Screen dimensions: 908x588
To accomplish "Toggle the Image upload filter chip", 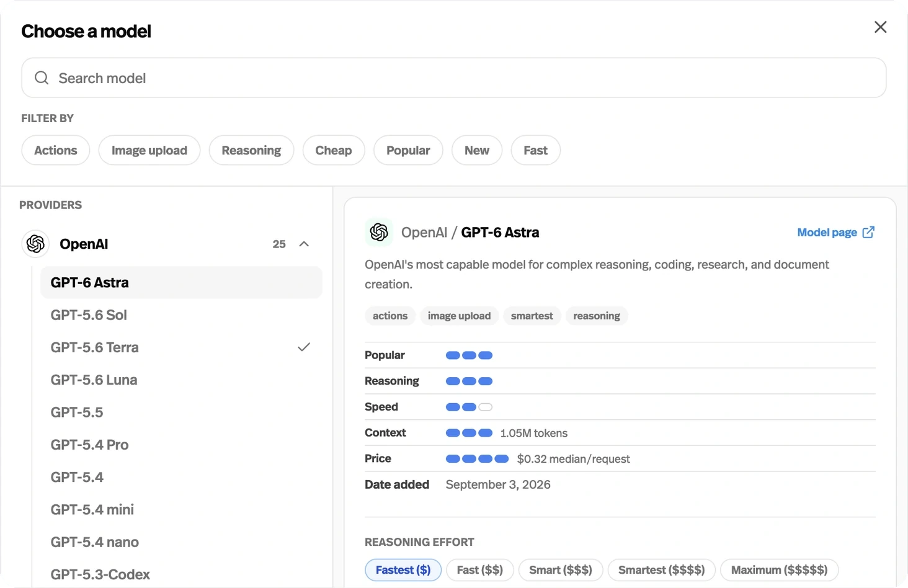I will coord(149,150).
